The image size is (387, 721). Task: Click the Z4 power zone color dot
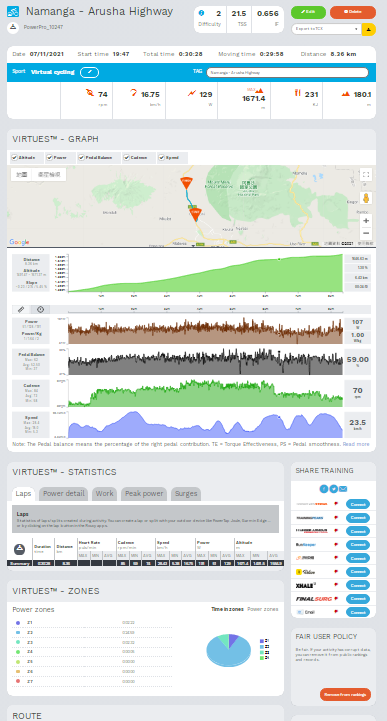click(18, 652)
